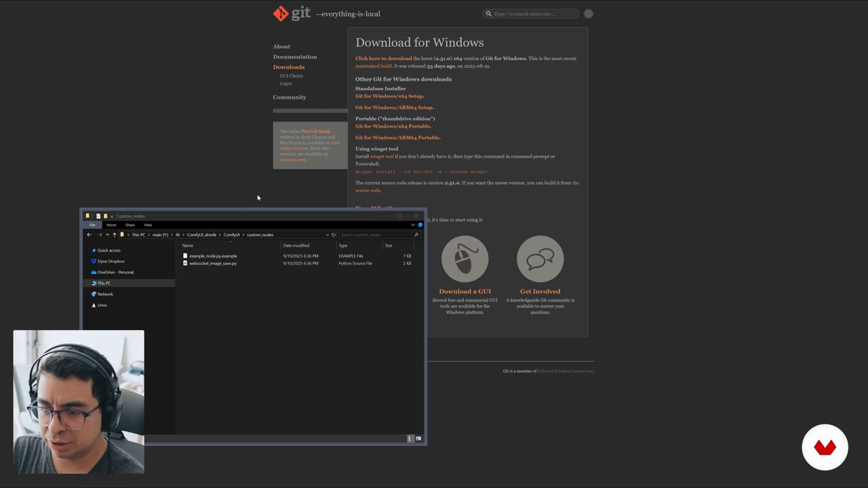Click the Download a GUI mouse icon
Viewport: 868px width, 488px height.
(465, 259)
